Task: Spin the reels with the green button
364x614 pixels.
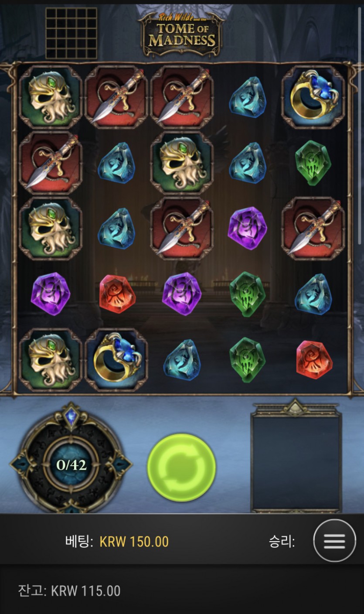Action: point(181,467)
